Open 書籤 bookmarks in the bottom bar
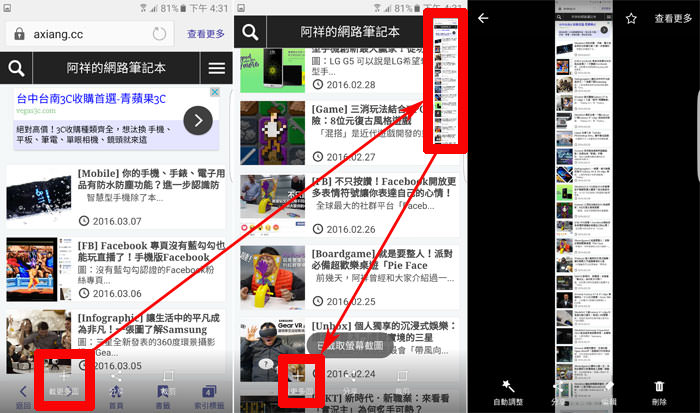The height and width of the screenshot is (413, 700). (163, 396)
